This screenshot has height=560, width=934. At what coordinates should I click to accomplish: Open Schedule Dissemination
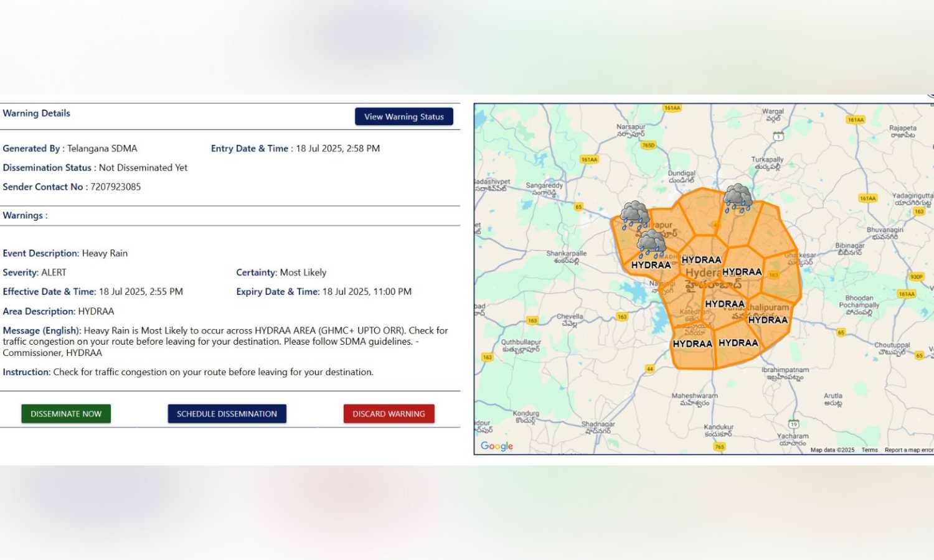tap(227, 414)
